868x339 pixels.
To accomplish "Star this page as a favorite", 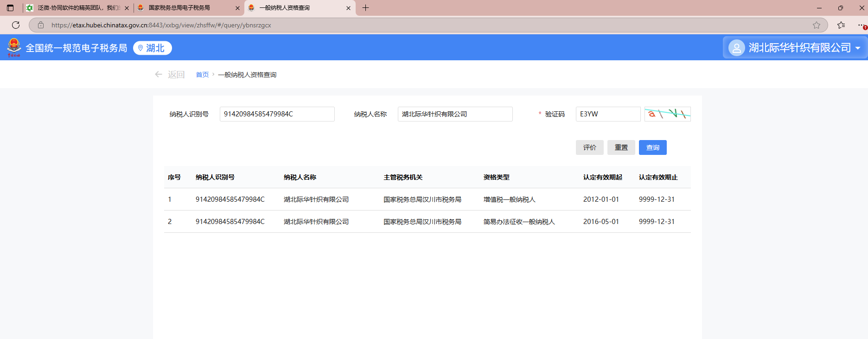I will 817,25.
